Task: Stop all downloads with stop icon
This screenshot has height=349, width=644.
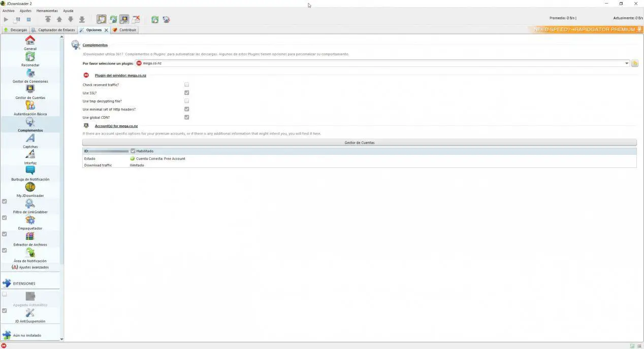Action: tap(28, 19)
